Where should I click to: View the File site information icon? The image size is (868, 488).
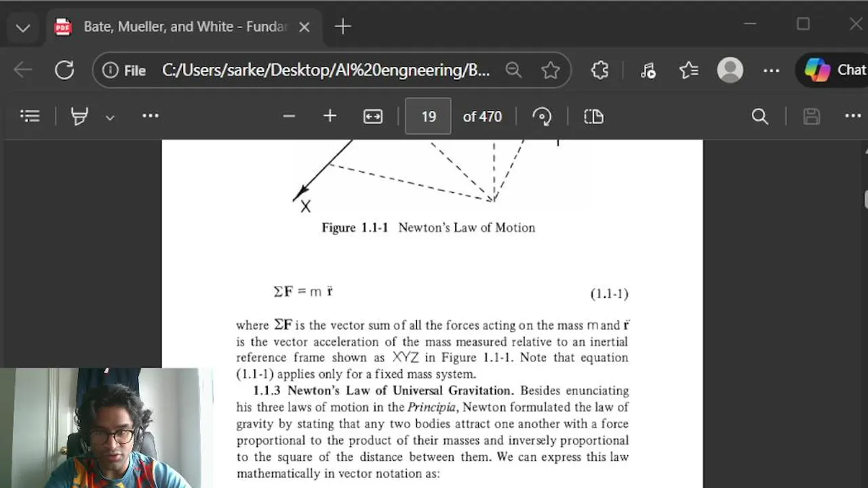125,70
